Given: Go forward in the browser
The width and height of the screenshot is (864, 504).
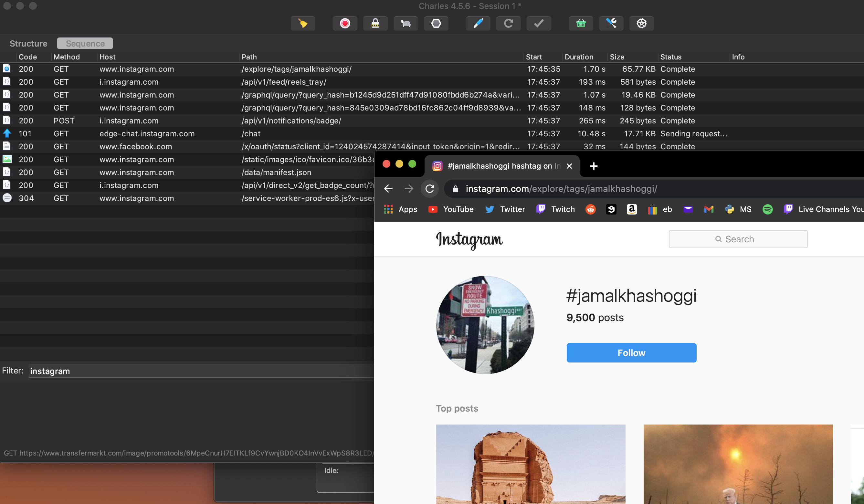Looking at the screenshot, I should tap(409, 189).
